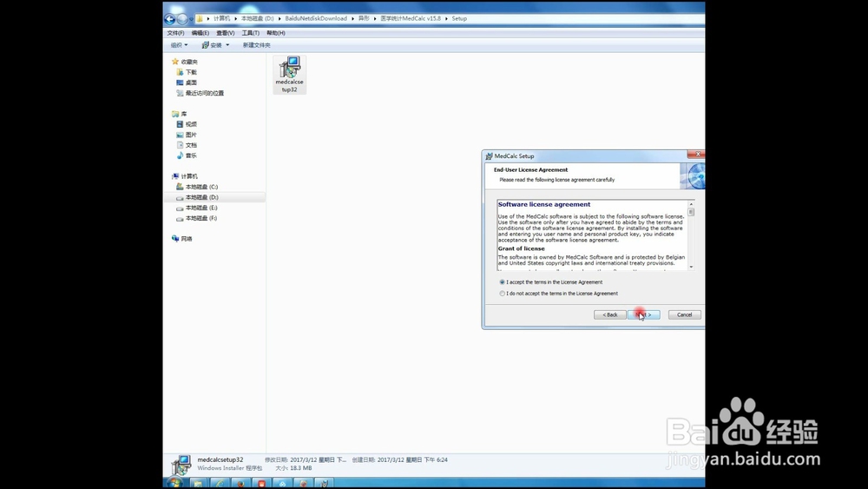
Task: Open the 文件(F) menu
Action: pyautogui.click(x=175, y=33)
